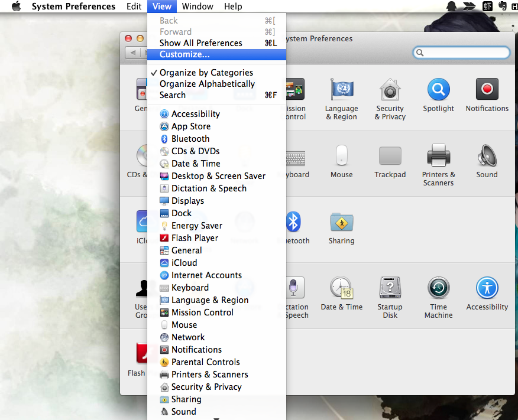
Task: Select General in the View menu
Action: coord(216,250)
